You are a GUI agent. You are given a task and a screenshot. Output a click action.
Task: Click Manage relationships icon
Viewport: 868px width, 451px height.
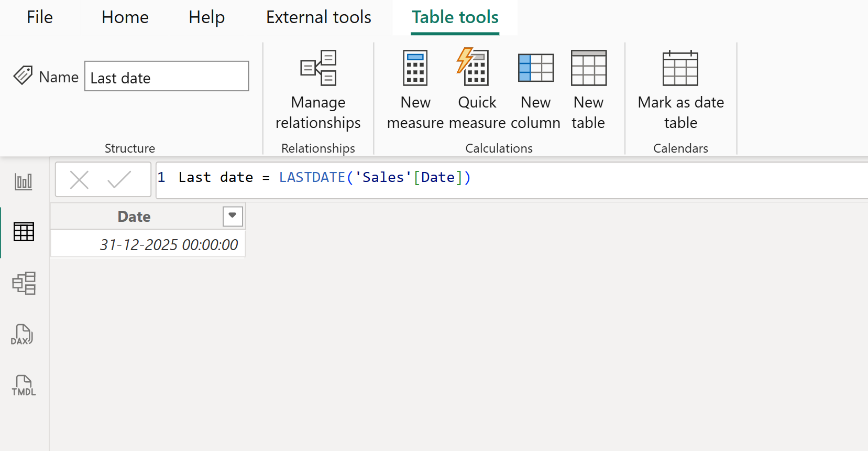click(318, 89)
